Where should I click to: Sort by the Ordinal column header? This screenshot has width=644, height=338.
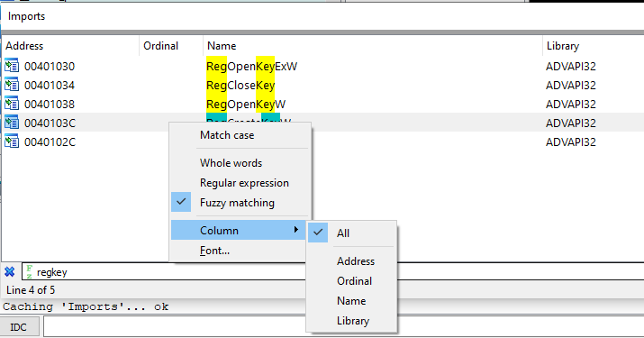click(171, 46)
